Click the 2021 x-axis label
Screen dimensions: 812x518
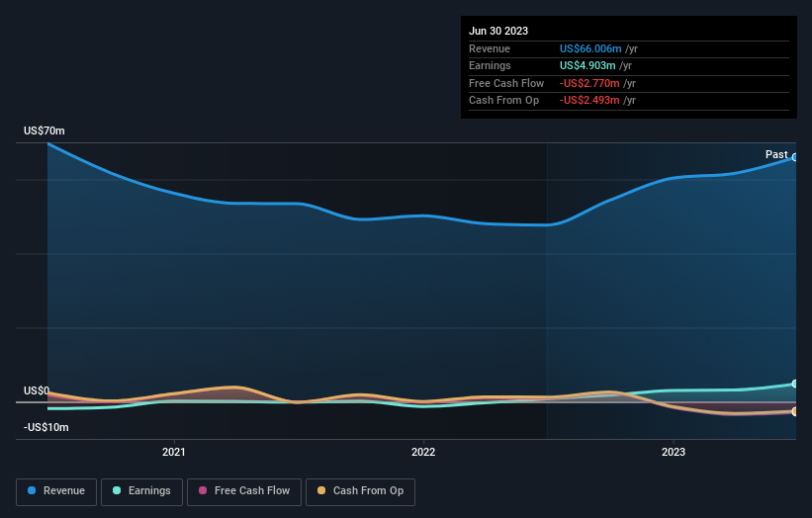click(173, 452)
